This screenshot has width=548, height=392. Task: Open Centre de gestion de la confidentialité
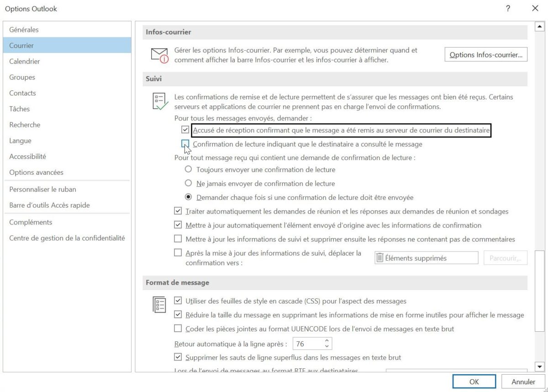(x=67, y=238)
